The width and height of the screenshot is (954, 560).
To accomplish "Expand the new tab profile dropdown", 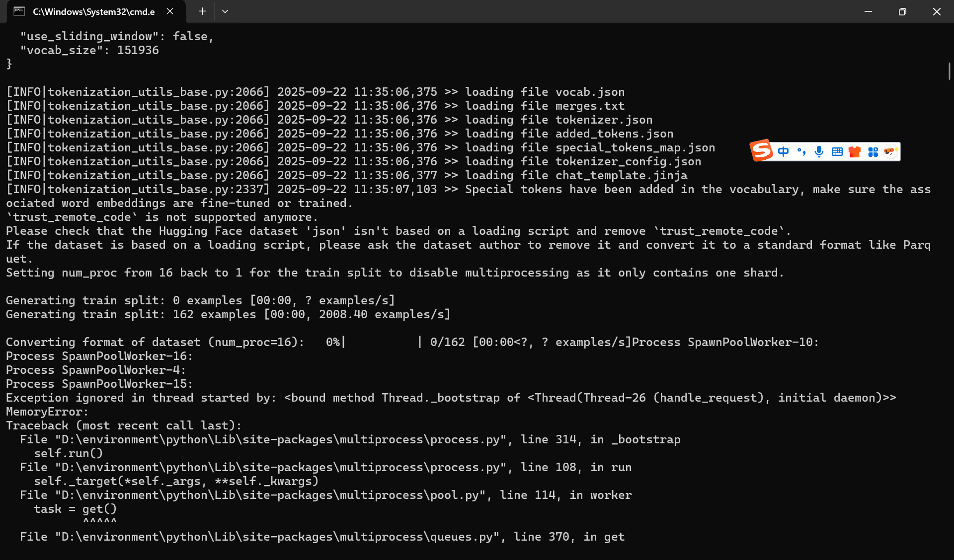I will [225, 11].
